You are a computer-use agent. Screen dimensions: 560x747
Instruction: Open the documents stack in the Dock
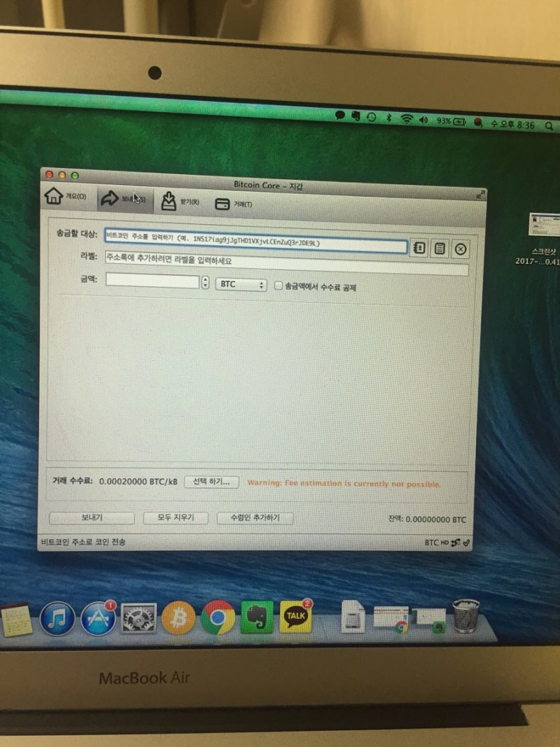click(x=353, y=617)
